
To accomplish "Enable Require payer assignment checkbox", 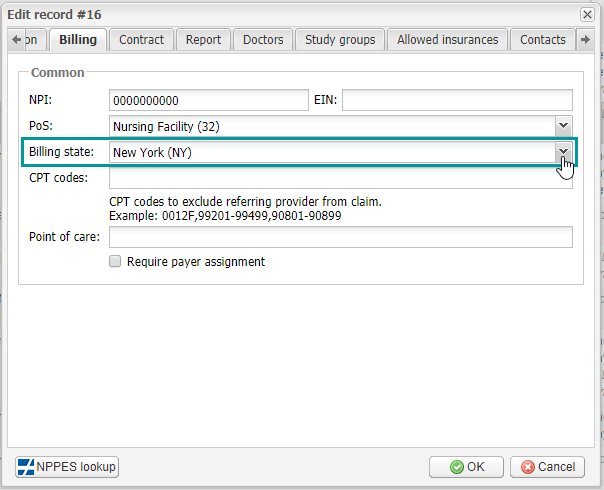I will click(115, 261).
